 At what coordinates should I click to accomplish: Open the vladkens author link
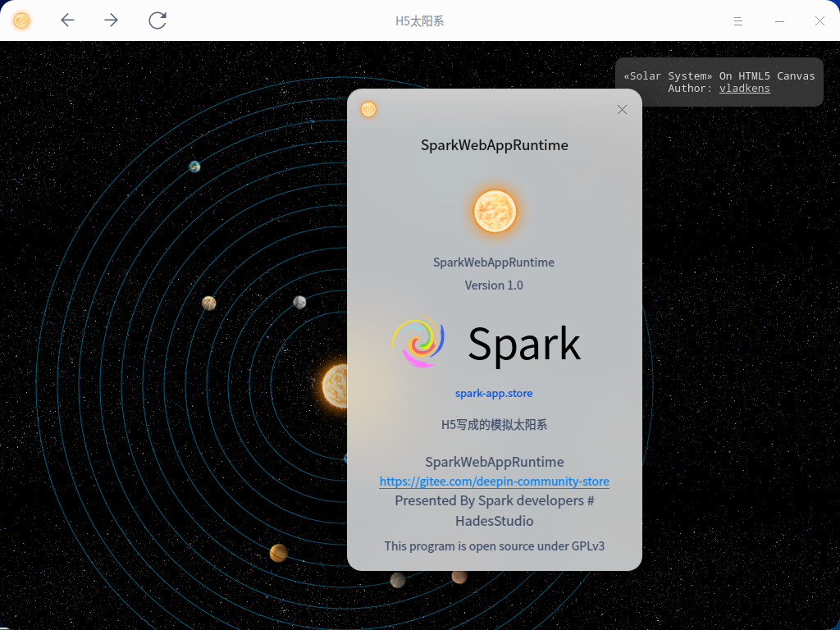coord(744,88)
